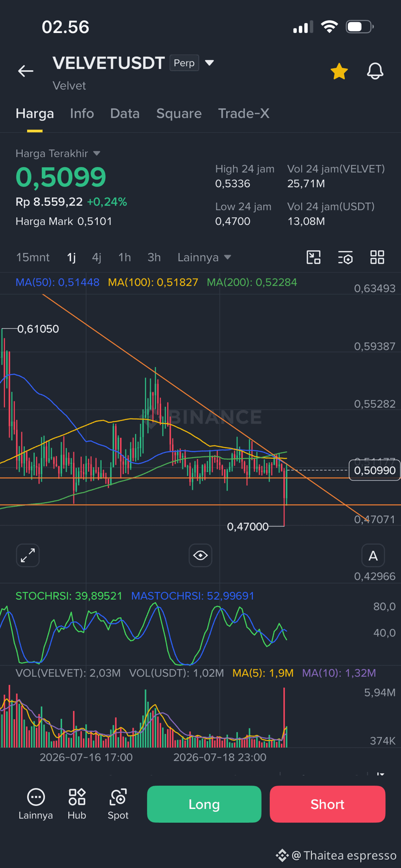Switch to the Square tab

[x=179, y=113]
